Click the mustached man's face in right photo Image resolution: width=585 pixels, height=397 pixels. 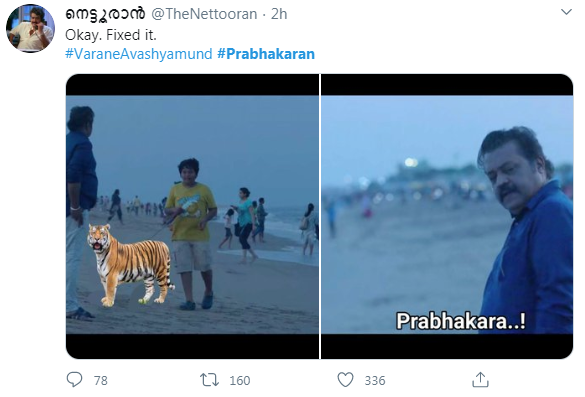coord(510,174)
